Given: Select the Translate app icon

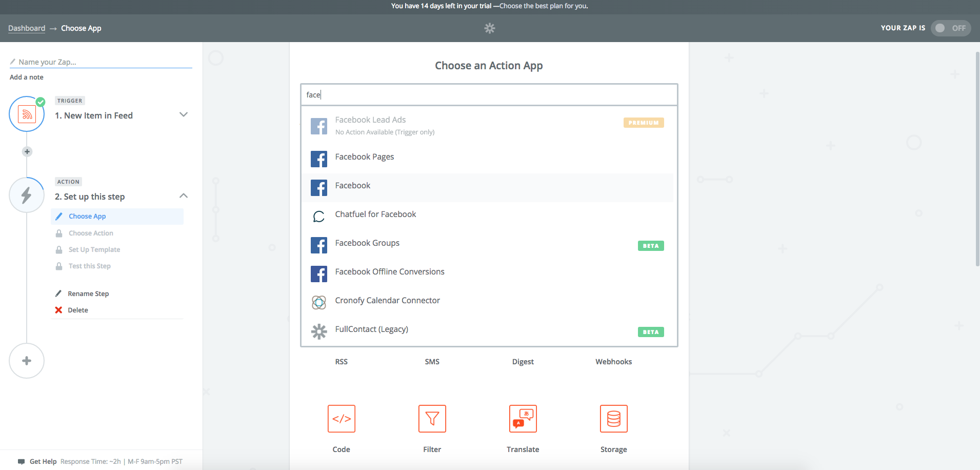Looking at the screenshot, I should [x=523, y=419].
